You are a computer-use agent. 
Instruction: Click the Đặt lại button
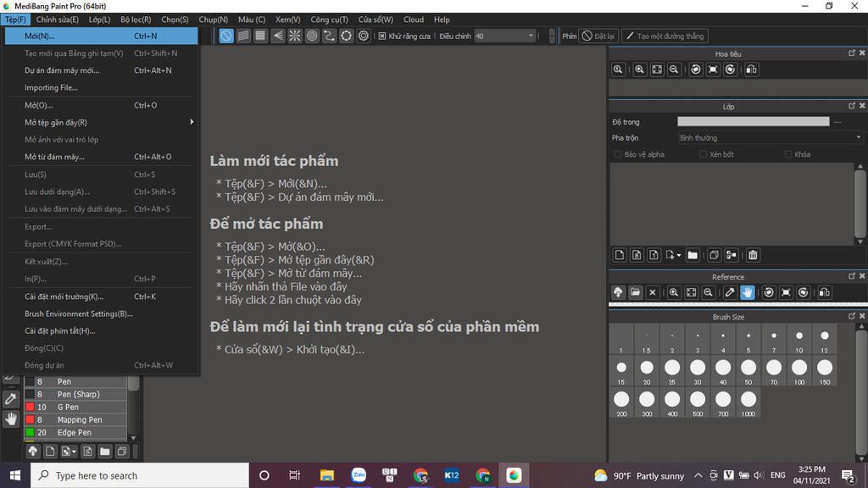599,36
